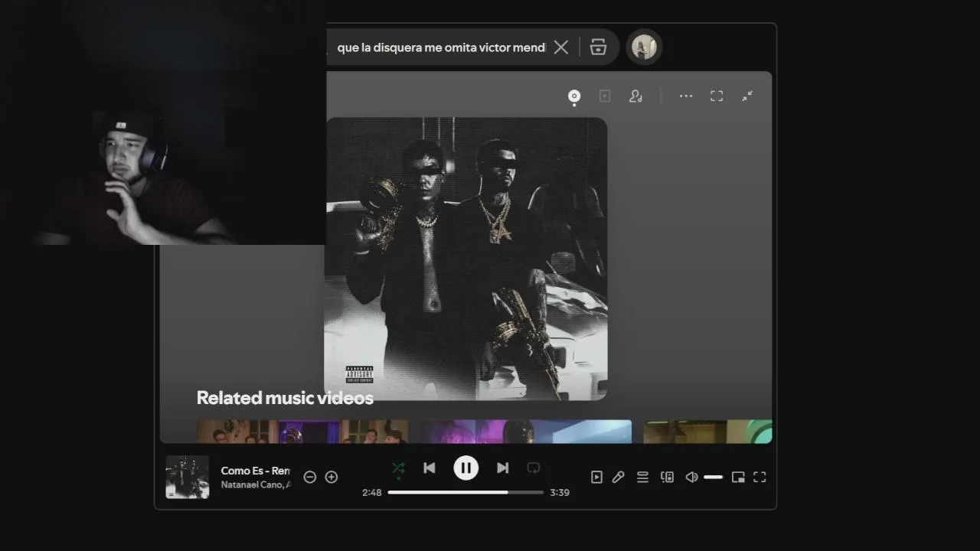Open the Browse icon in search bar

click(598, 47)
